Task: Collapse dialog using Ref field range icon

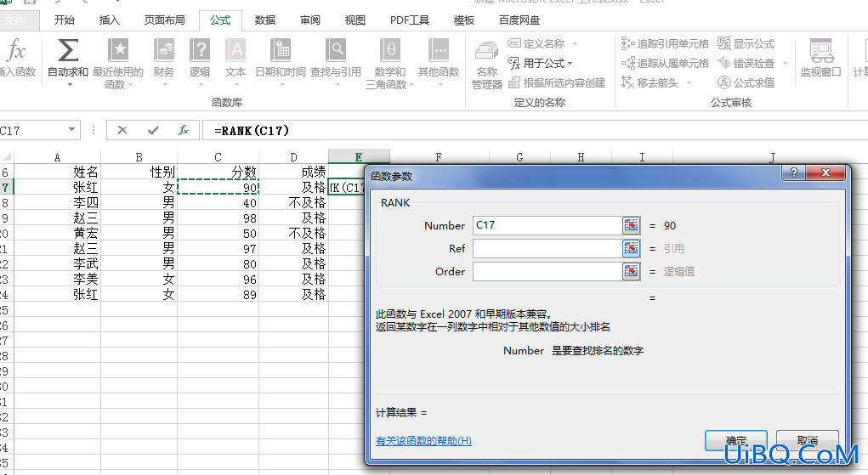Action: pyautogui.click(x=631, y=249)
